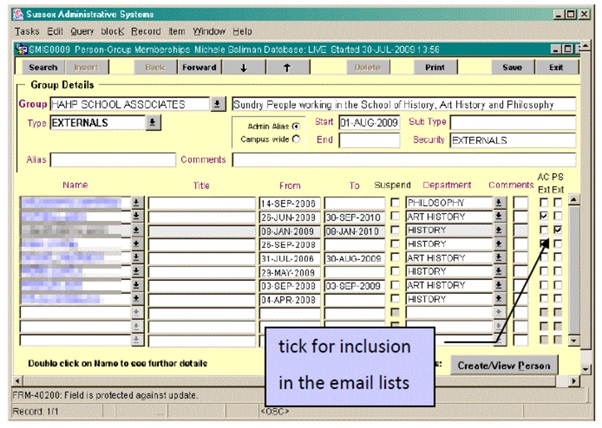Click the down arrow navigation button
This screenshot has width=602, height=428.
[242, 67]
